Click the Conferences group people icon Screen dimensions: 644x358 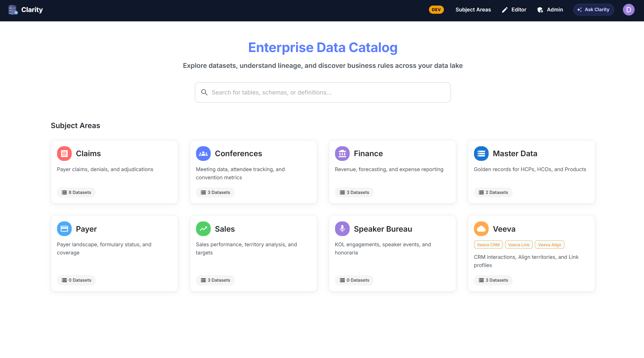(x=203, y=154)
